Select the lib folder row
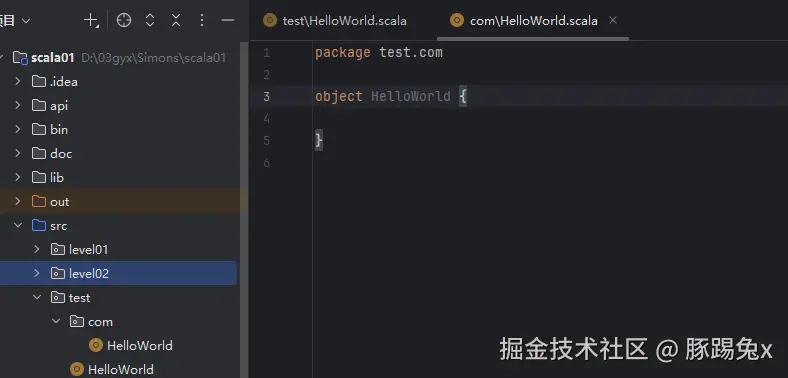 (x=119, y=177)
